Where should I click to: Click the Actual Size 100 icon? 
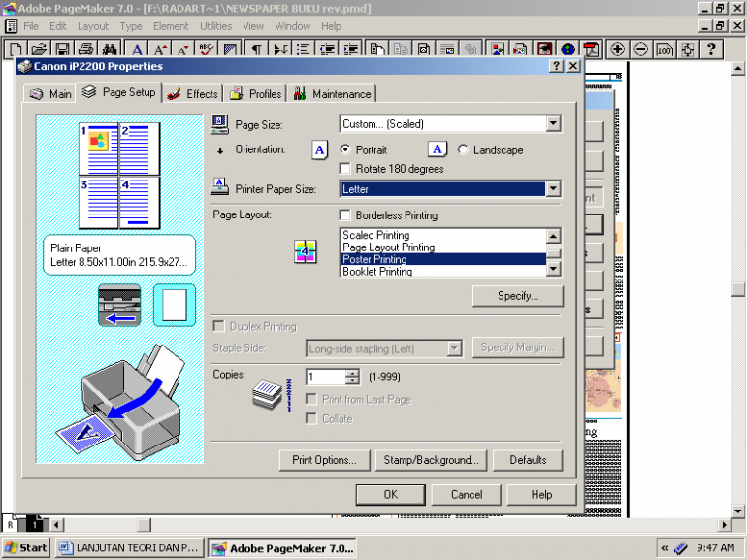click(665, 49)
